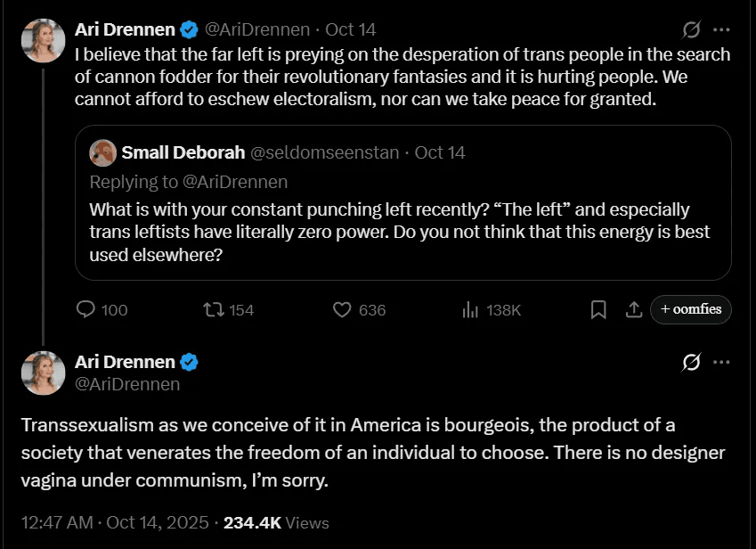Screen dimensions: 756x549
Task: Click the @AriDrennen handle in Replying to
Action: tap(235, 182)
